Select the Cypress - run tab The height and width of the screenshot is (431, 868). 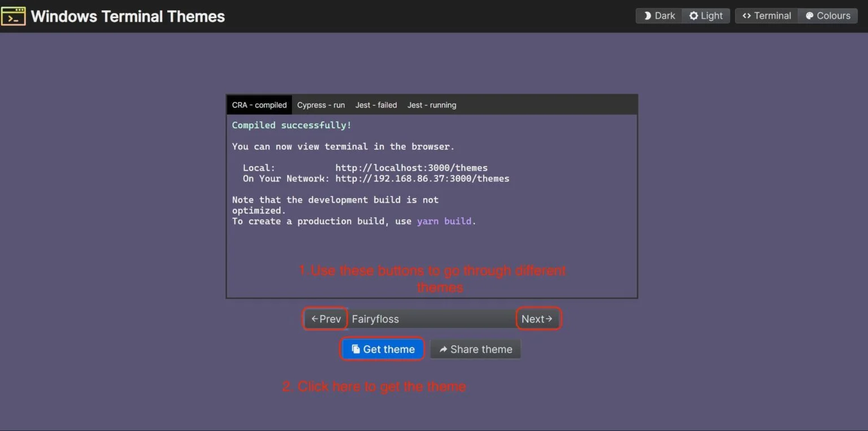pyautogui.click(x=321, y=105)
